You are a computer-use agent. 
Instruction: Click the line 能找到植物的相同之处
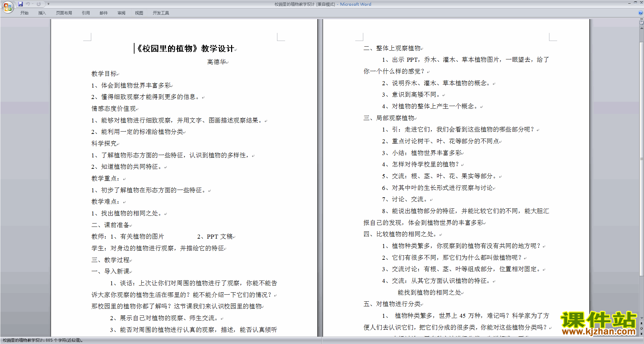click(x=429, y=292)
